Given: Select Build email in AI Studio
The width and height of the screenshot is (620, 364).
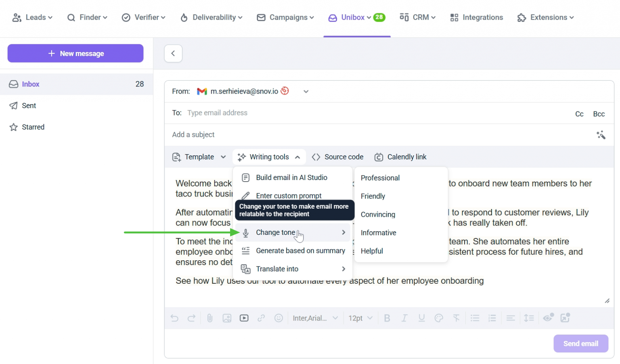Looking at the screenshot, I should pyautogui.click(x=293, y=178).
